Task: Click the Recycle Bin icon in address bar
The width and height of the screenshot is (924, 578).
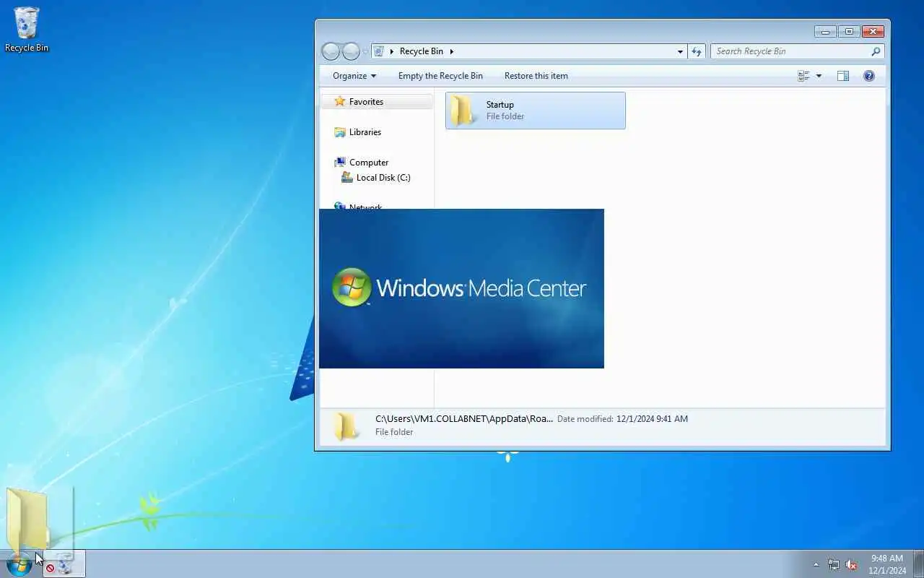Action: tap(378, 51)
